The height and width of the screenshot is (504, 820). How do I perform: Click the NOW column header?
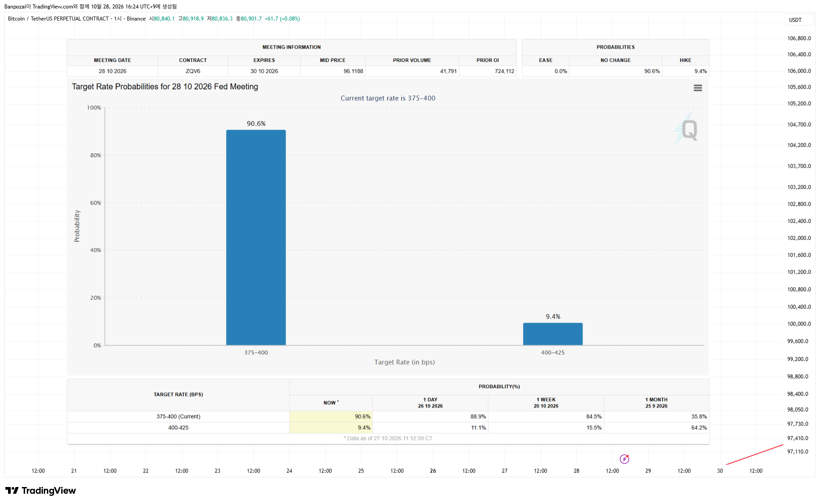[x=331, y=403]
